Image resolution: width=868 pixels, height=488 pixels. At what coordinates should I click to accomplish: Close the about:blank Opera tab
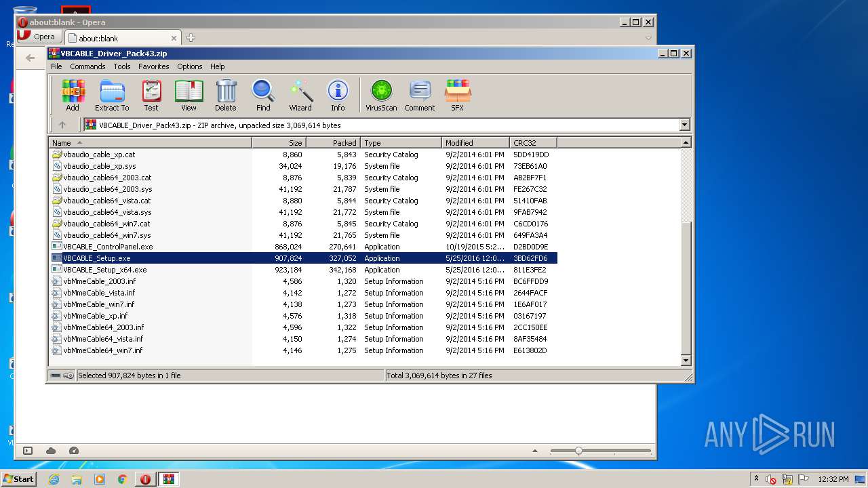pos(174,39)
